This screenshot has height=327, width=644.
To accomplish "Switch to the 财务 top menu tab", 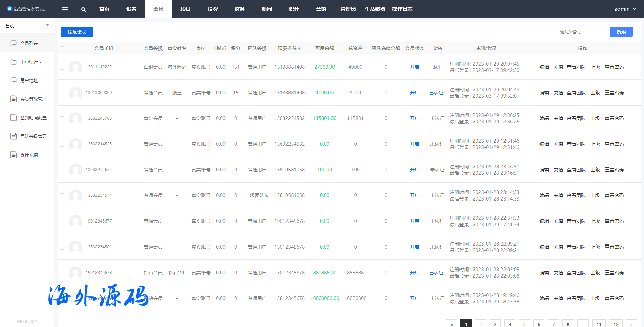I will pyautogui.click(x=240, y=9).
